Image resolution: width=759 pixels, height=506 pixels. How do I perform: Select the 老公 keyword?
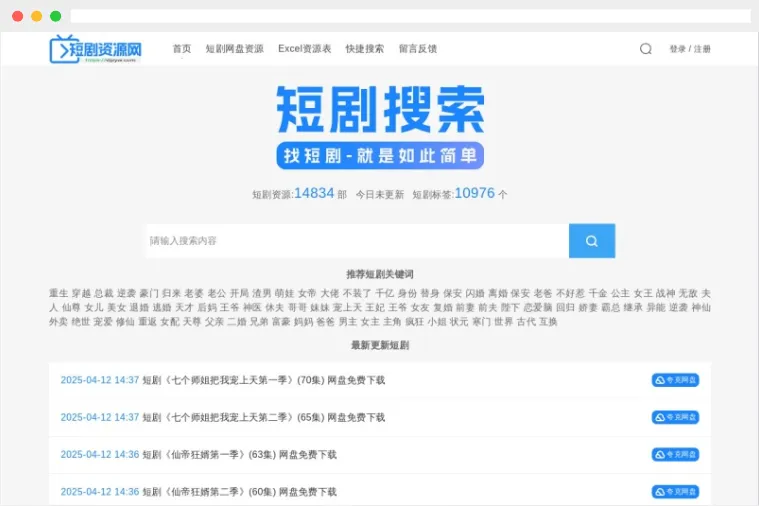[x=217, y=293]
